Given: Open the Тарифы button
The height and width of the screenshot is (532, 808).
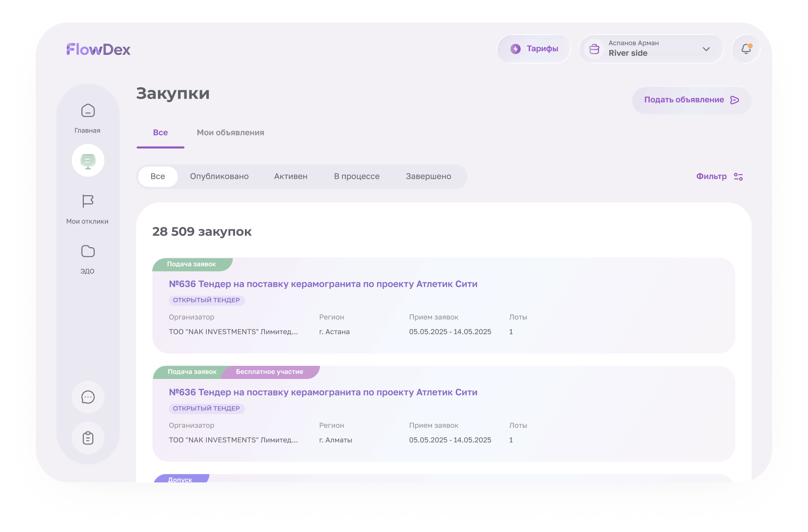Looking at the screenshot, I should point(534,49).
